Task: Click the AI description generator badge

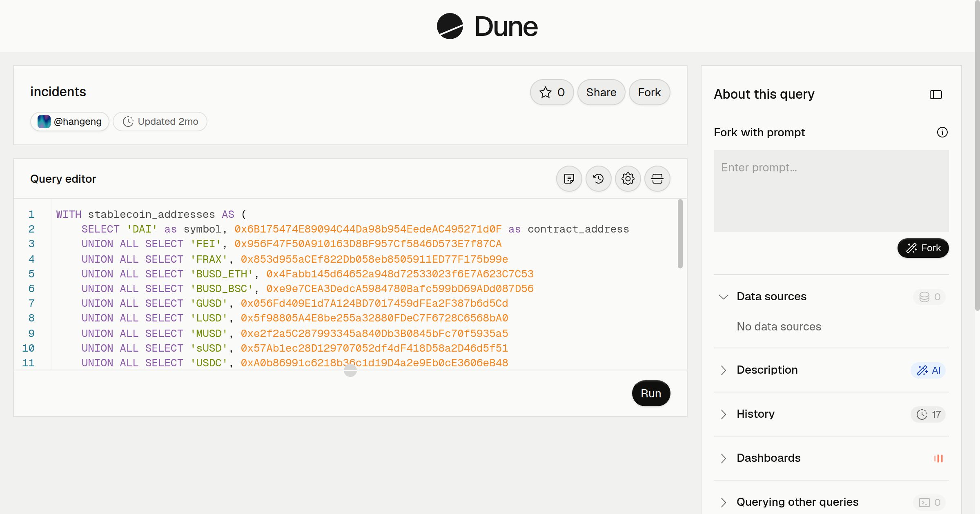Action: click(x=928, y=370)
